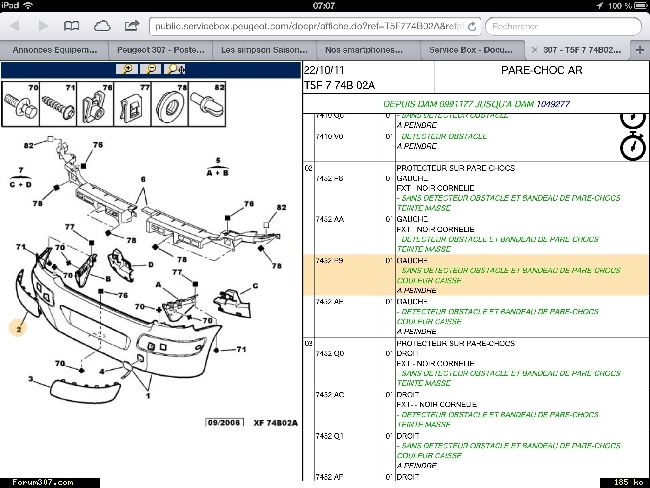Go back with the Safari back arrow
Screen dimensions: 650x488
15,26
